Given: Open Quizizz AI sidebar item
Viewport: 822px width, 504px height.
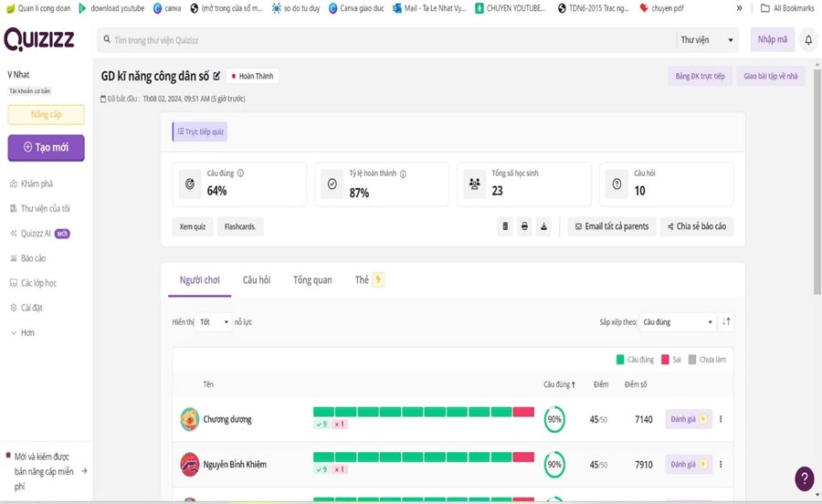Looking at the screenshot, I should [x=39, y=233].
